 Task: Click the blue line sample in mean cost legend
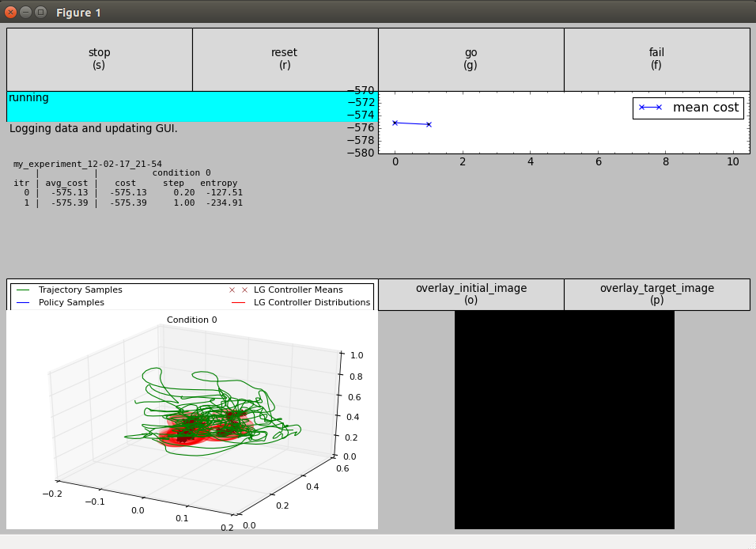pos(650,107)
